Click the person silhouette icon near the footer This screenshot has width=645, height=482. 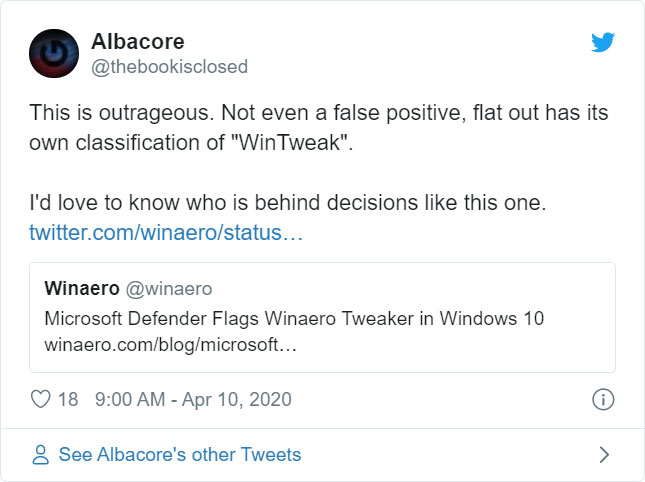pyautogui.click(x=40, y=454)
